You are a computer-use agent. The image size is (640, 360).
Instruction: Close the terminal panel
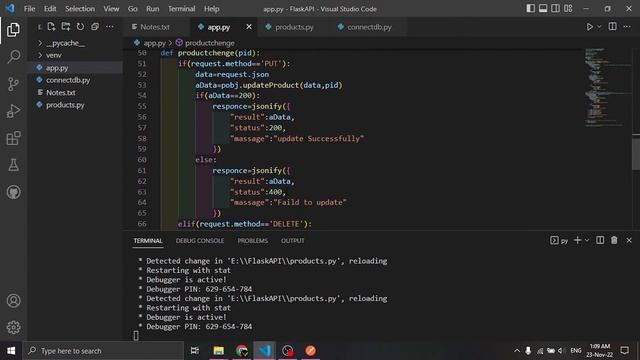coord(629,240)
